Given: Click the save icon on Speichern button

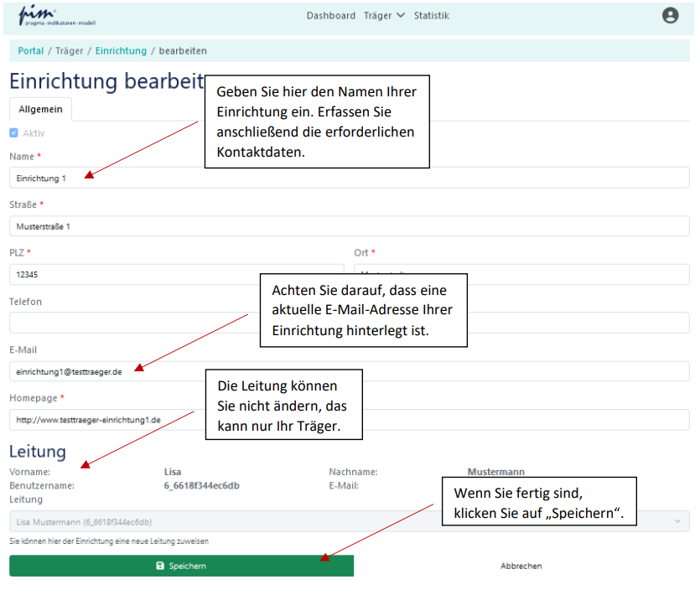Looking at the screenshot, I should [160, 566].
